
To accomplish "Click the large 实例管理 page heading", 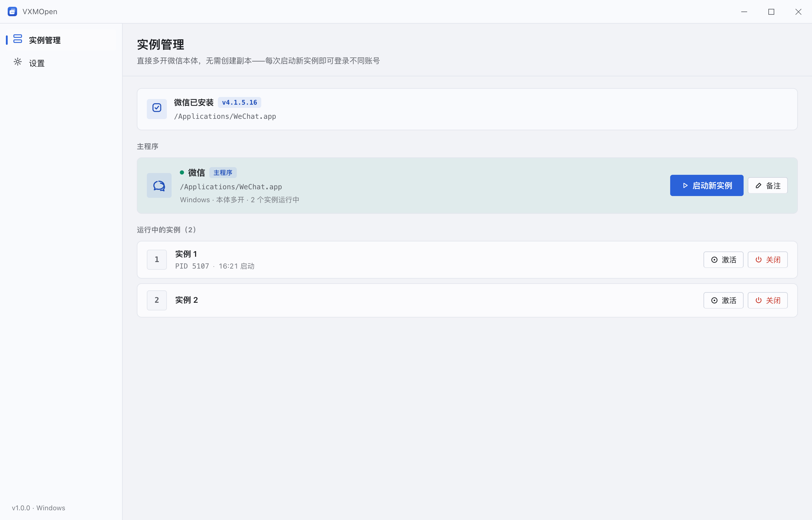I will 160,44.
